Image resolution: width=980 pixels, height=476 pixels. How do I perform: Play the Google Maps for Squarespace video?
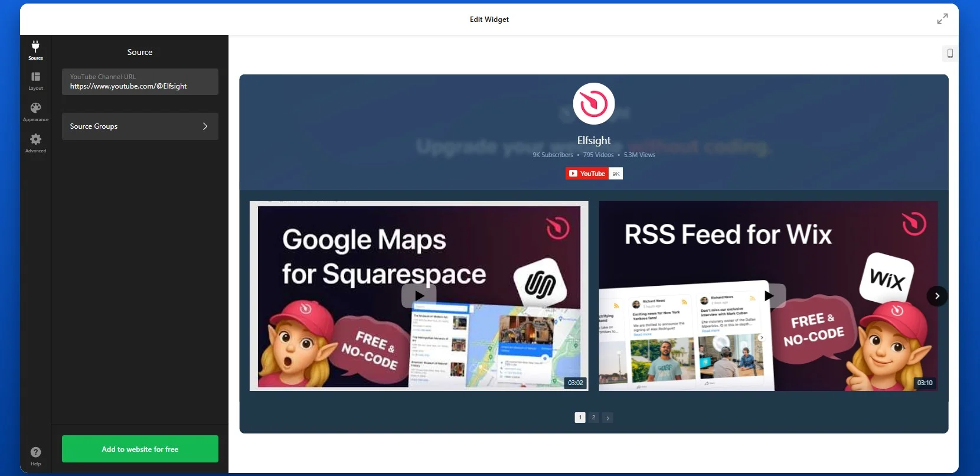click(x=419, y=296)
